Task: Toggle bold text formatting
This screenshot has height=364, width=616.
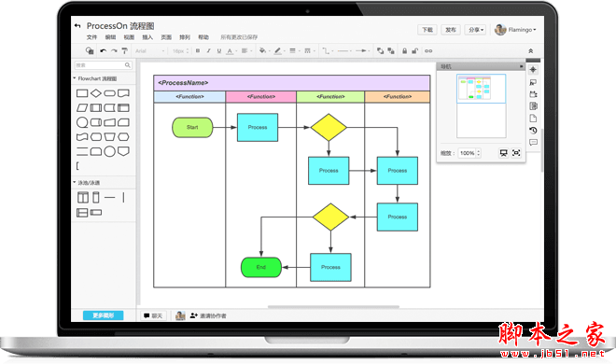Action: tap(198, 50)
